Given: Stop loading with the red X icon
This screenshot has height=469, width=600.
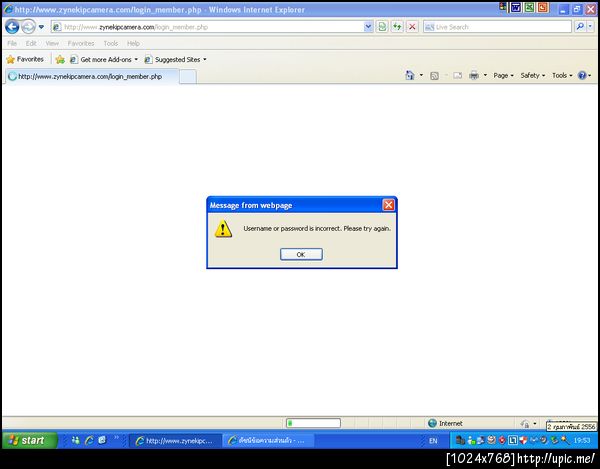Looking at the screenshot, I should click(412, 27).
